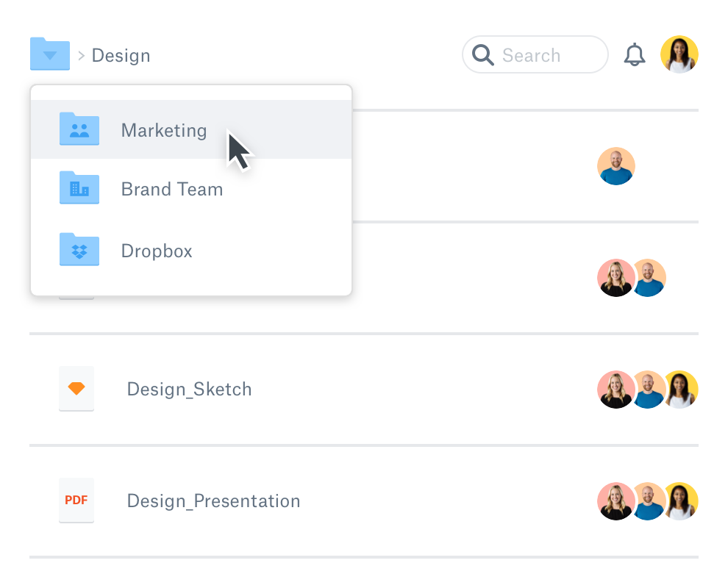The image size is (728, 588).
Task: Click the single shared member avatar
Action: (x=616, y=166)
